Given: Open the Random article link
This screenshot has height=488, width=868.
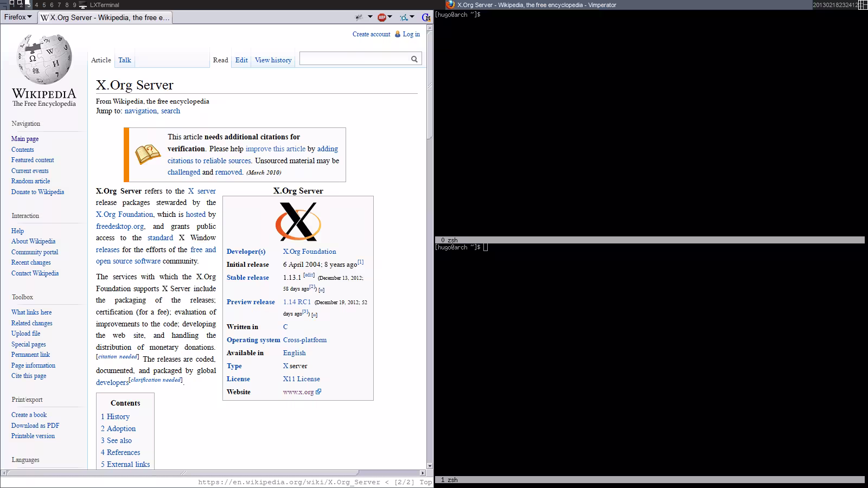Looking at the screenshot, I should coord(30,181).
